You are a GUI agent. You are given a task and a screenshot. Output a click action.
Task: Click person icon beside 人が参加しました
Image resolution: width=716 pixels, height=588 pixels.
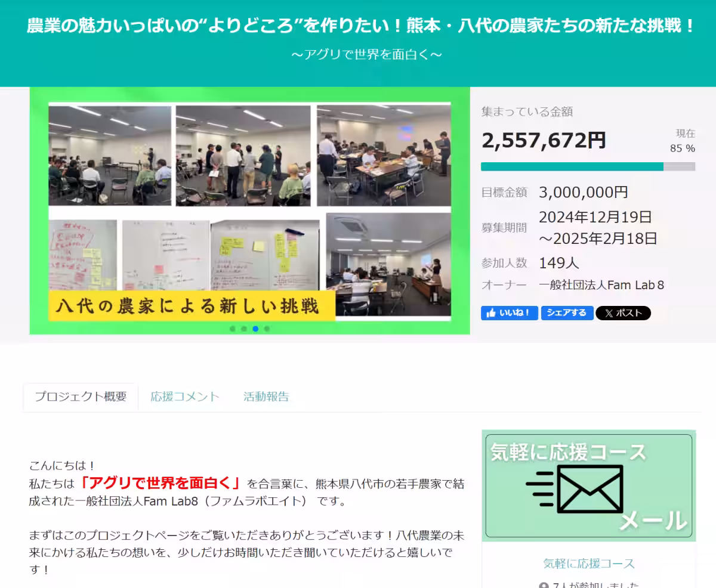pyautogui.click(x=543, y=586)
